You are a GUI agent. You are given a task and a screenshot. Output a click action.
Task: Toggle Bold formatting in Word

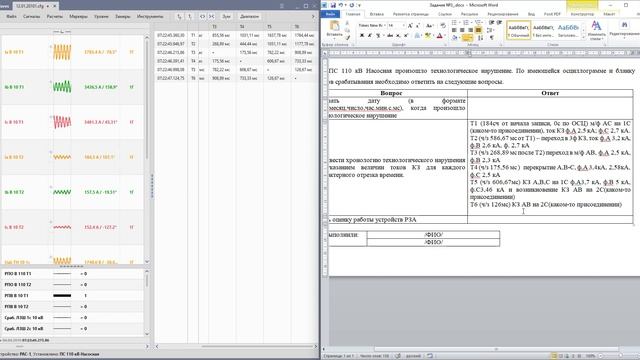pos(362,36)
